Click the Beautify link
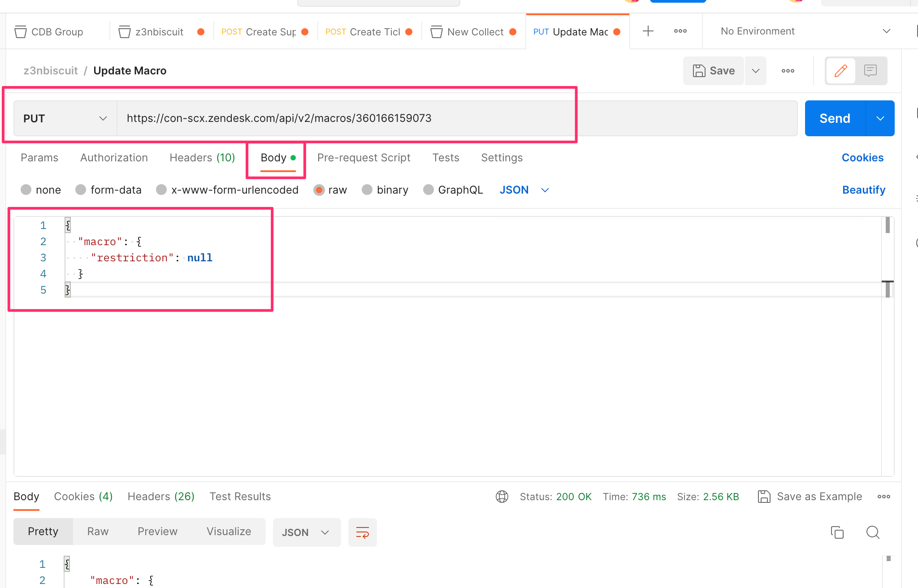The height and width of the screenshot is (588, 918). pyautogui.click(x=863, y=190)
